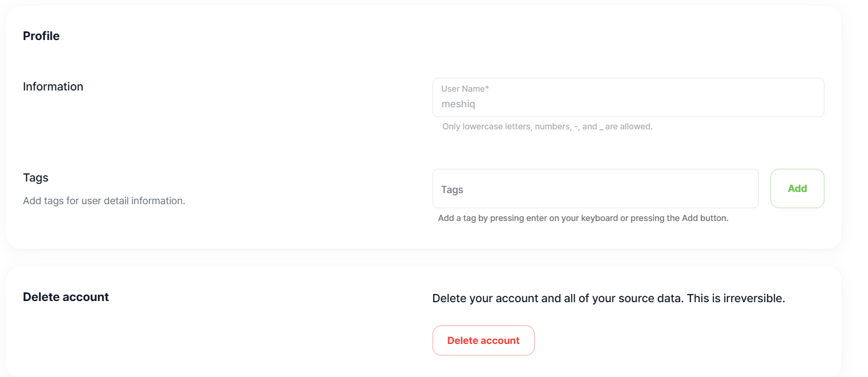The height and width of the screenshot is (377, 868).
Task: Click the irreversible deletion warning text
Action: click(x=608, y=298)
